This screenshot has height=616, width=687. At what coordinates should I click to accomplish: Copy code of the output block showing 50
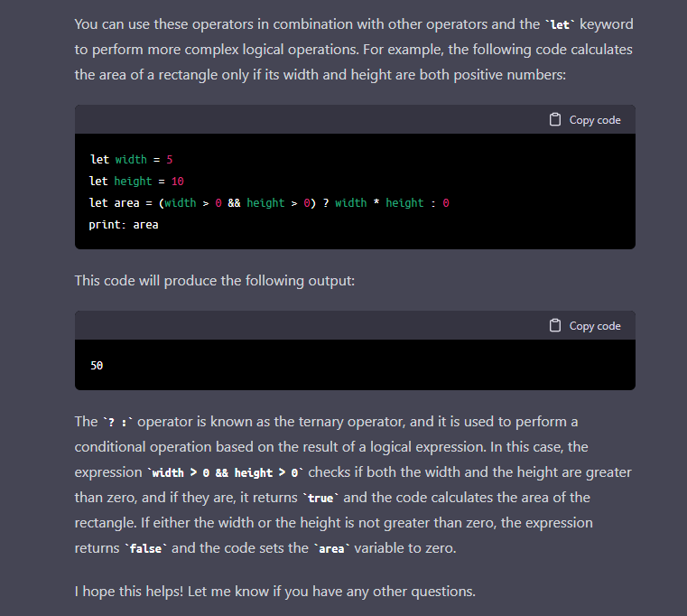[x=585, y=326]
